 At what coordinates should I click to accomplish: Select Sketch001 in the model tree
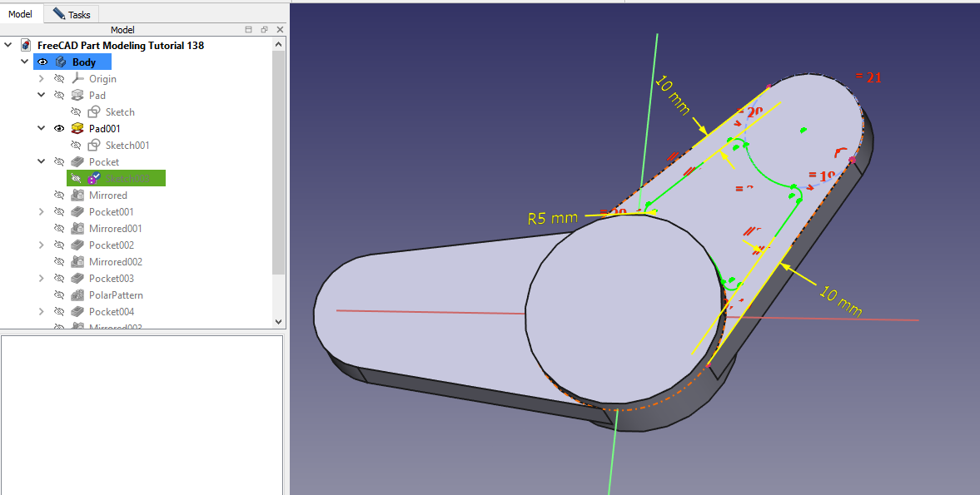[x=127, y=146]
